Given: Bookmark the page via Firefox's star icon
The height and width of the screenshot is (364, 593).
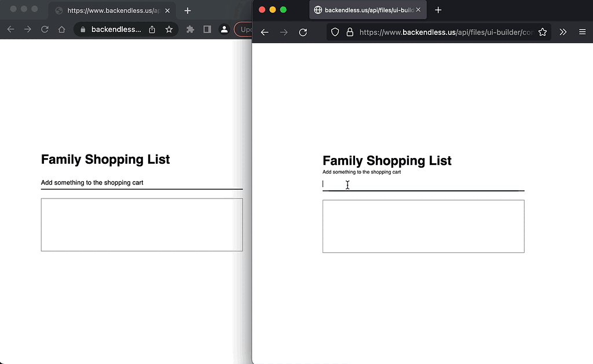Looking at the screenshot, I should coord(543,32).
